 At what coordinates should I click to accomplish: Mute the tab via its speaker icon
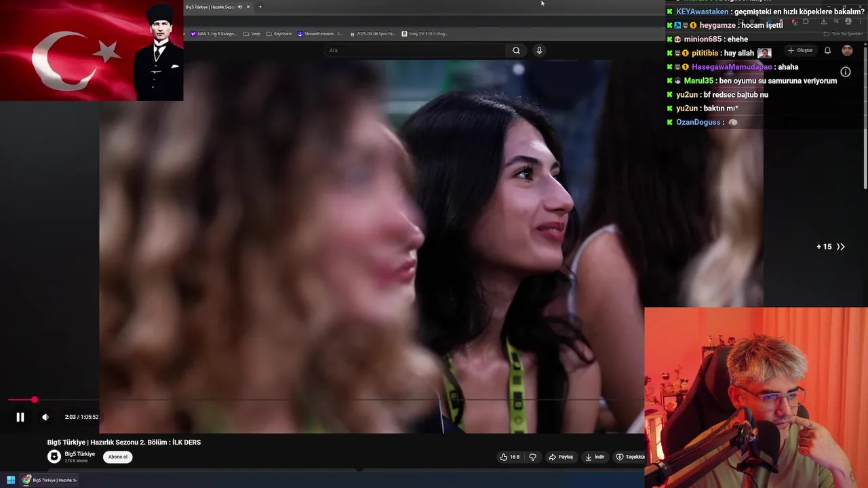pyautogui.click(x=239, y=7)
